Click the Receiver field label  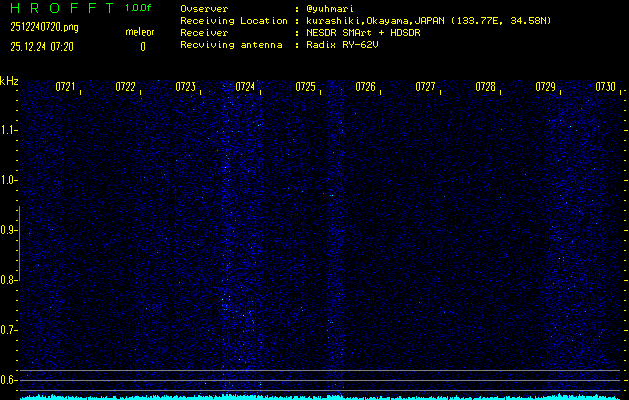pyautogui.click(x=204, y=33)
